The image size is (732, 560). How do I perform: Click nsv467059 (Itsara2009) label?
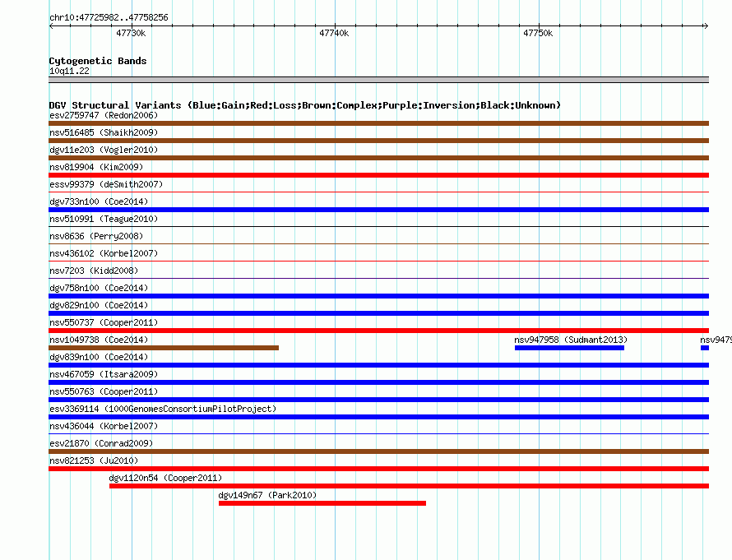coord(104,374)
